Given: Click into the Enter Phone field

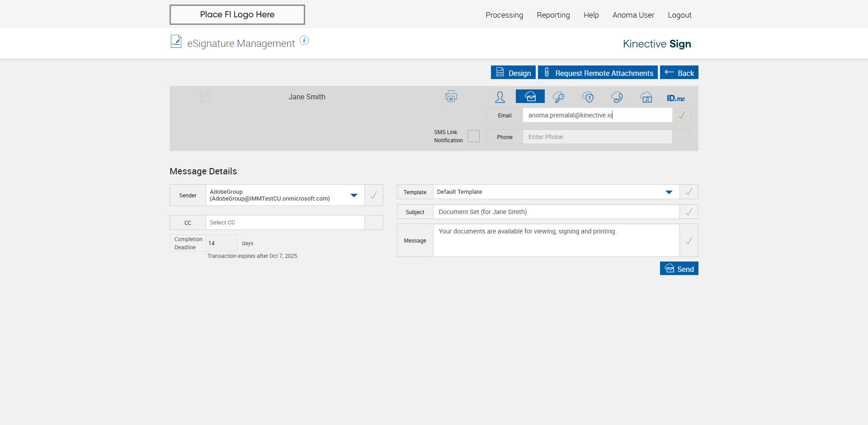Looking at the screenshot, I should point(597,137).
